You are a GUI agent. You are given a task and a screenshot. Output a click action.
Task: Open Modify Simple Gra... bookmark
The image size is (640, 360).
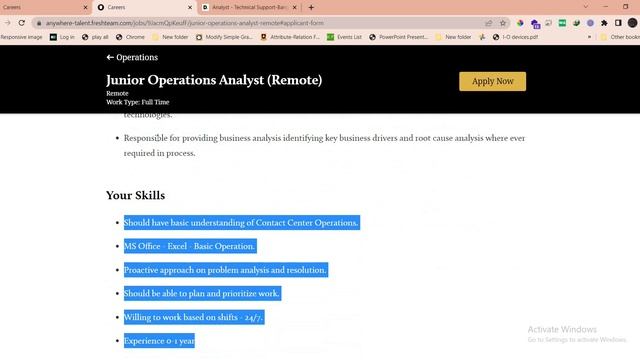point(224,37)
